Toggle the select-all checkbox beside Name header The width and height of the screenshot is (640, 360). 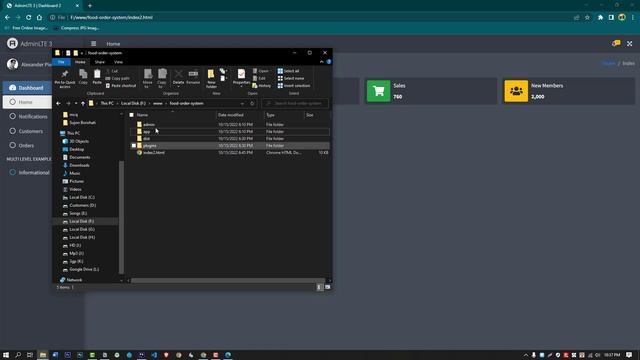[131, 115]
